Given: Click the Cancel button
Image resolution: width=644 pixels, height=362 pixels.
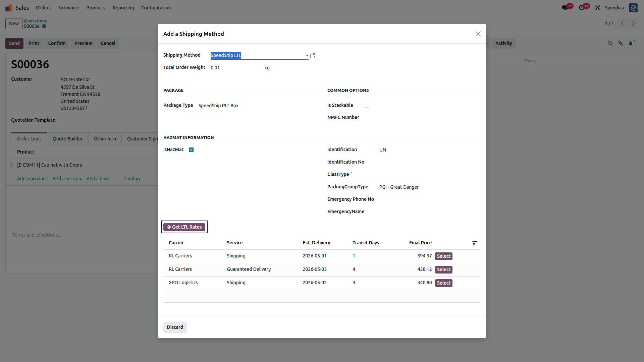Looking at the screenshot, I should click(108, 43).
